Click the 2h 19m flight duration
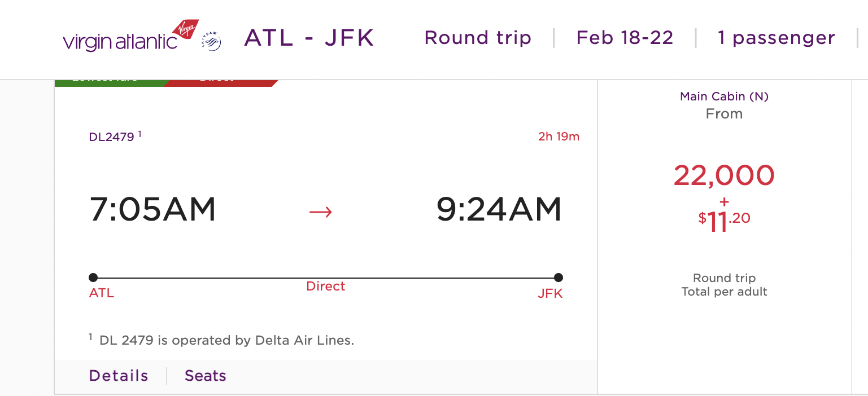868x396 pixels. [x=559, y=137]
